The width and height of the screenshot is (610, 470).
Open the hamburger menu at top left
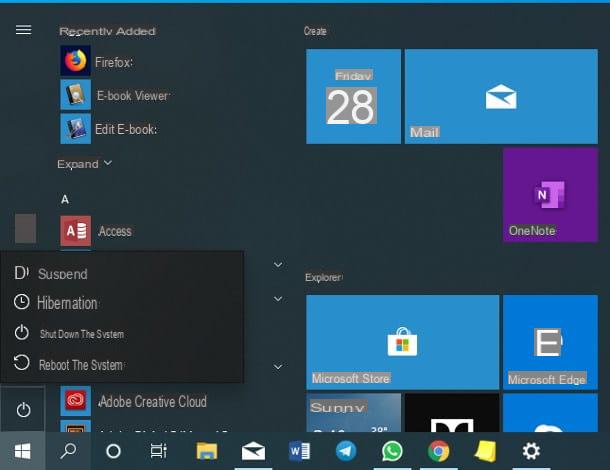[23, 30]
